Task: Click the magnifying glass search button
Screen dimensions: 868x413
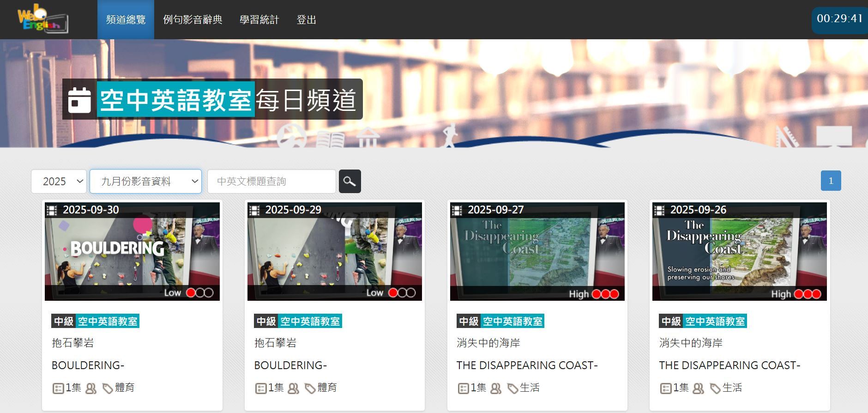Action: click(x=350, y=182)
